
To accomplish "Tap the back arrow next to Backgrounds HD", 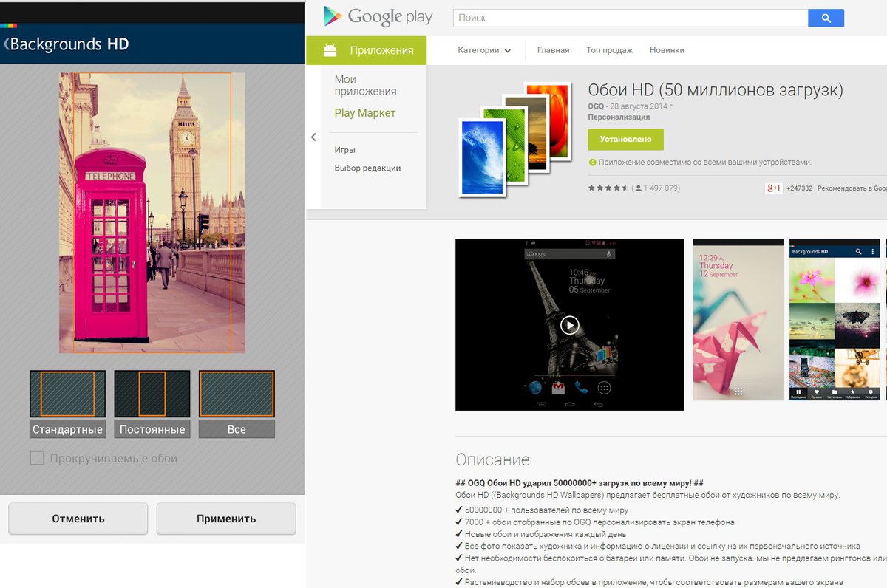I will point(6,44).
